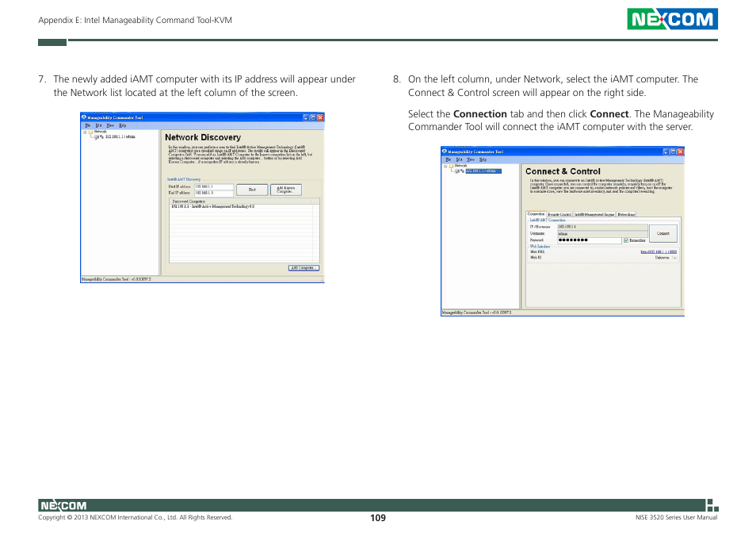Switch to the Remote Control tab
756x533 pixels.
click(x=559, y=214)
